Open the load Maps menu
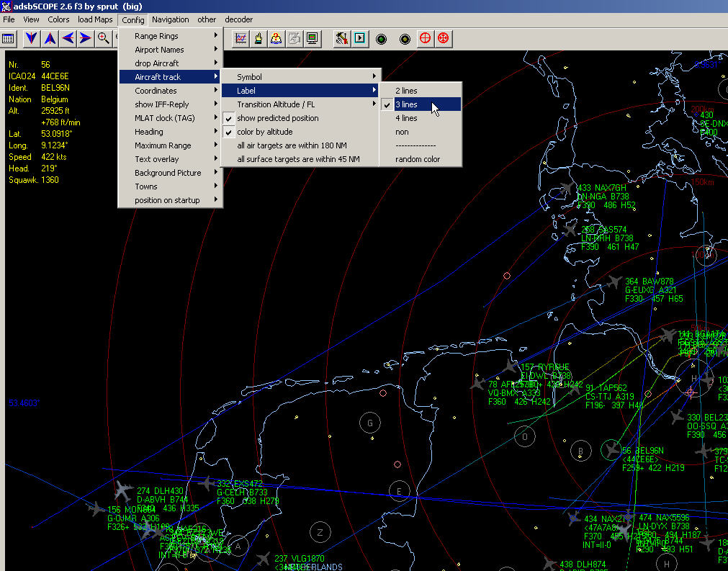The image size is (728, 571). click(95, 19)
